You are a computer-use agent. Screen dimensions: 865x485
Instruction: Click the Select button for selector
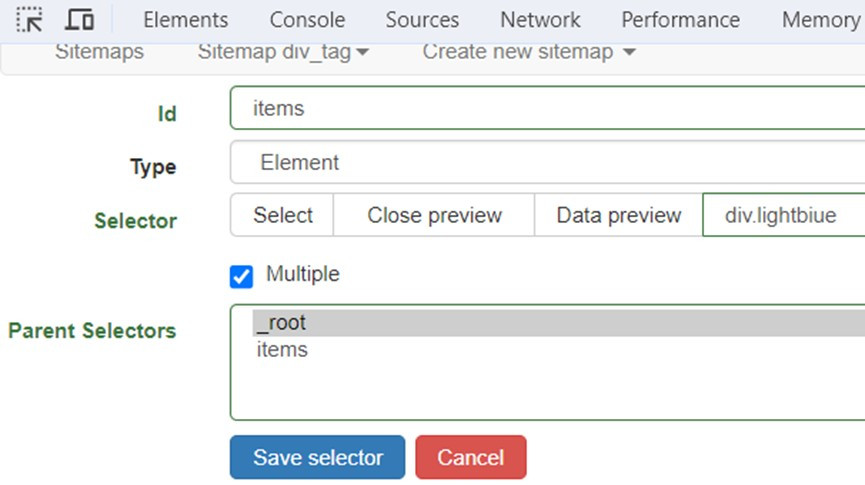click(282, 215)
